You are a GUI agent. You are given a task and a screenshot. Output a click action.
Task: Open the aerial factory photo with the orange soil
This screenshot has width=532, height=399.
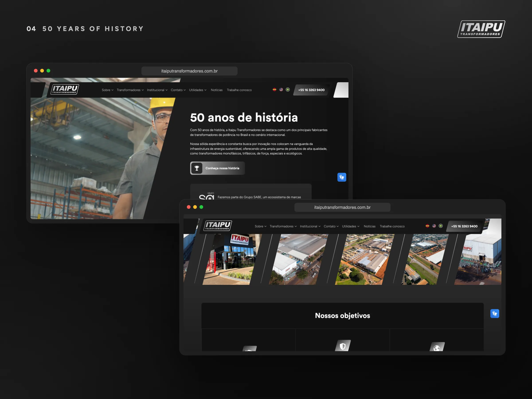pos(365,259)
